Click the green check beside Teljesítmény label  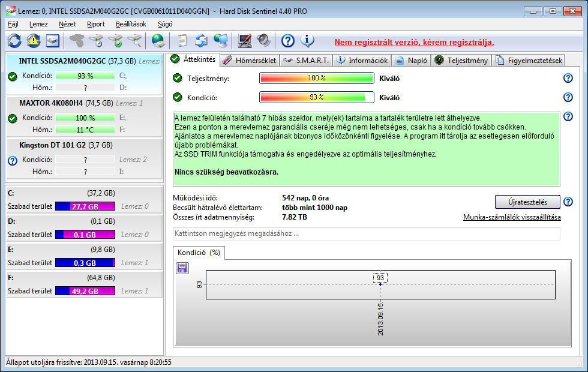pyautogui.click(x=178, y=78)
